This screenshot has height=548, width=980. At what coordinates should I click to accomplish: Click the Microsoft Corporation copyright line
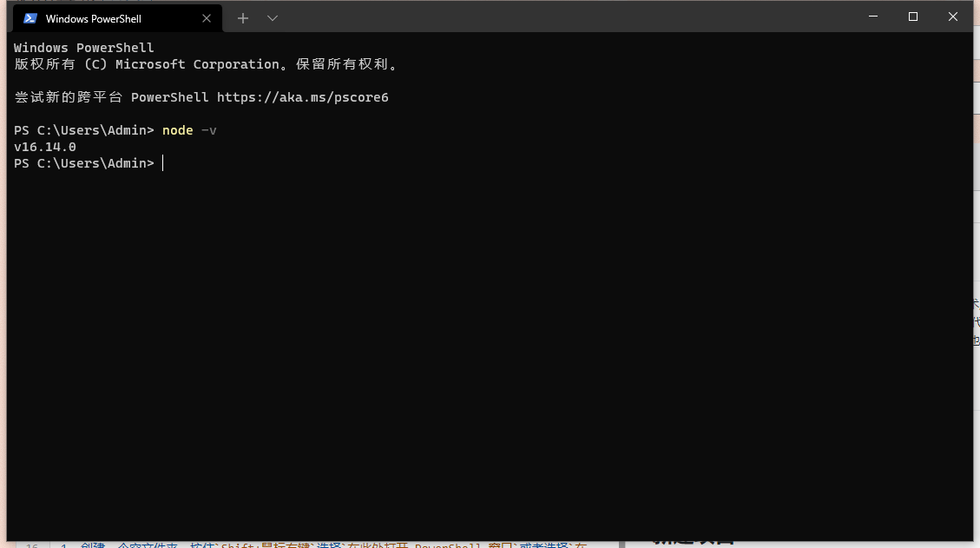pos(206,64)
